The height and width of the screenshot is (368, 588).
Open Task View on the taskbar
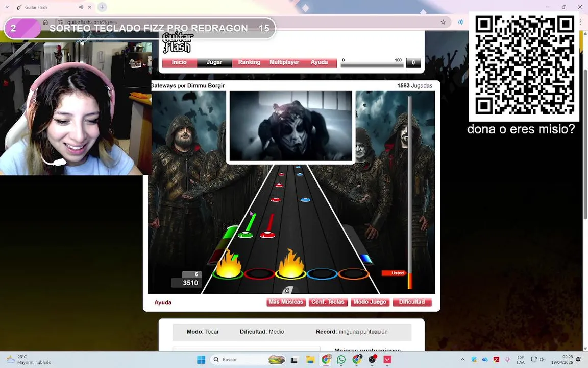pos(295,360)
